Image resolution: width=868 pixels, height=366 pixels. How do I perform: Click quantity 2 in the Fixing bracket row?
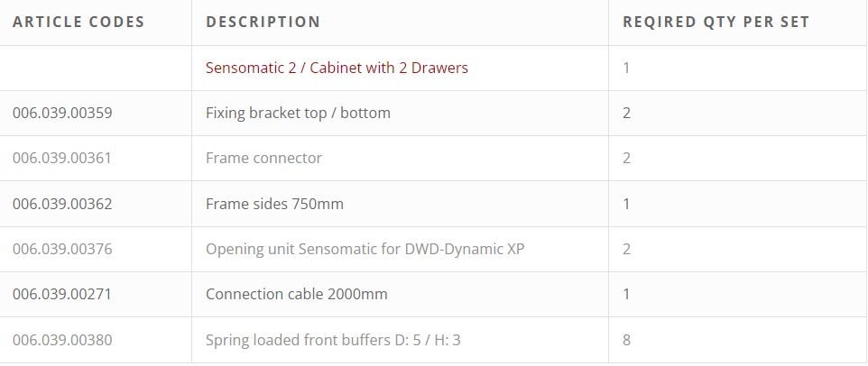pyautogui.click(x=627, y=113)
